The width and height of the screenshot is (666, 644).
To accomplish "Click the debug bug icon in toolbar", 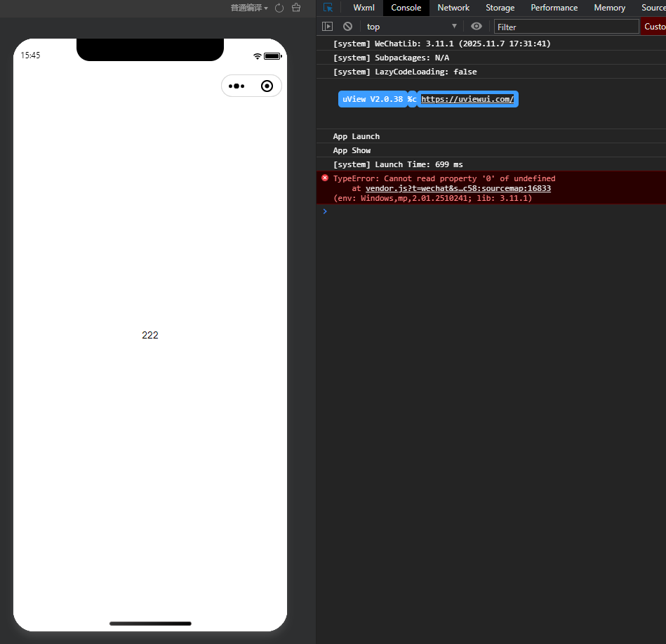I will (296, 8).
